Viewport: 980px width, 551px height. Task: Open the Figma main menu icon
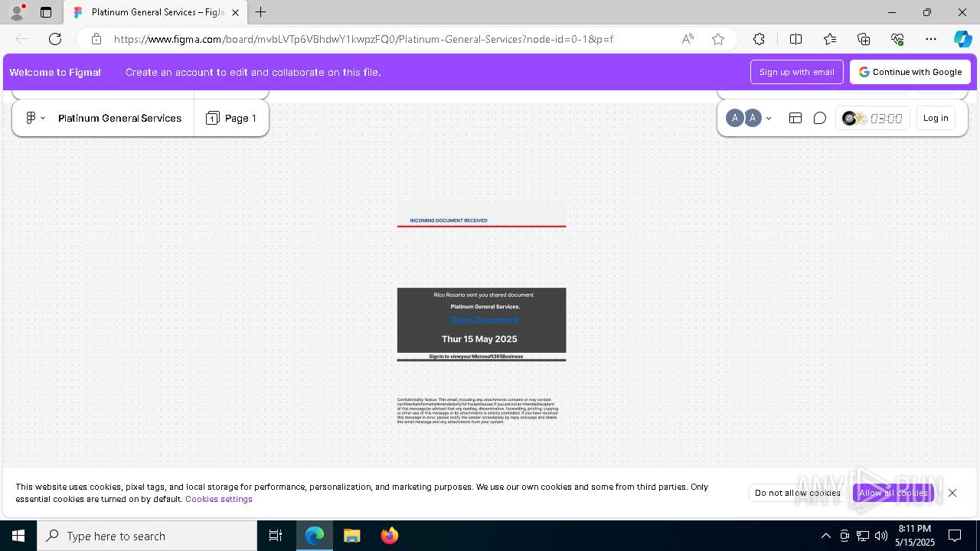(x=31, y=118)
